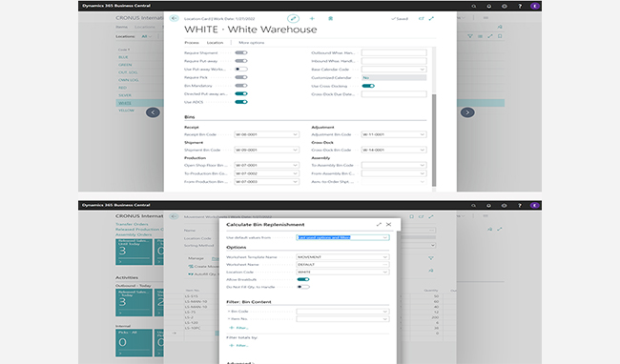
Task: Open user account avatar in top bar
Action: (534, 6)
